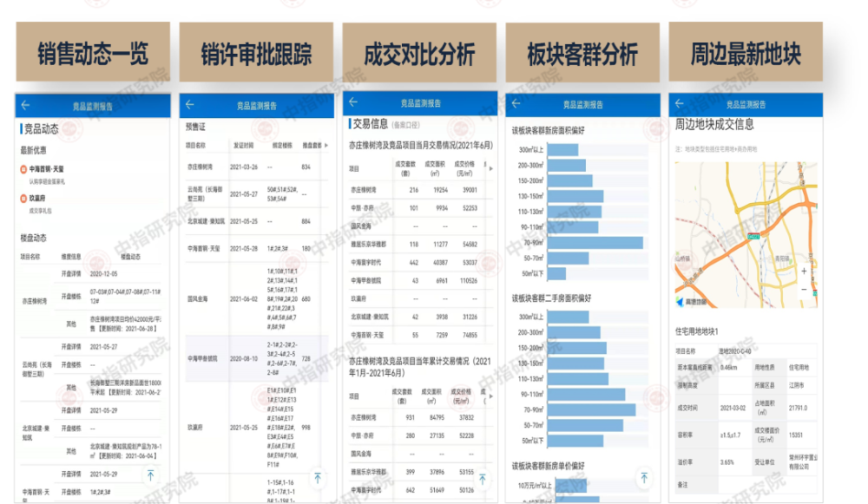Show more columns in the 当年累计 transaction table
Image resolution: width=868 pixels, height=504 pixels.
490,396
